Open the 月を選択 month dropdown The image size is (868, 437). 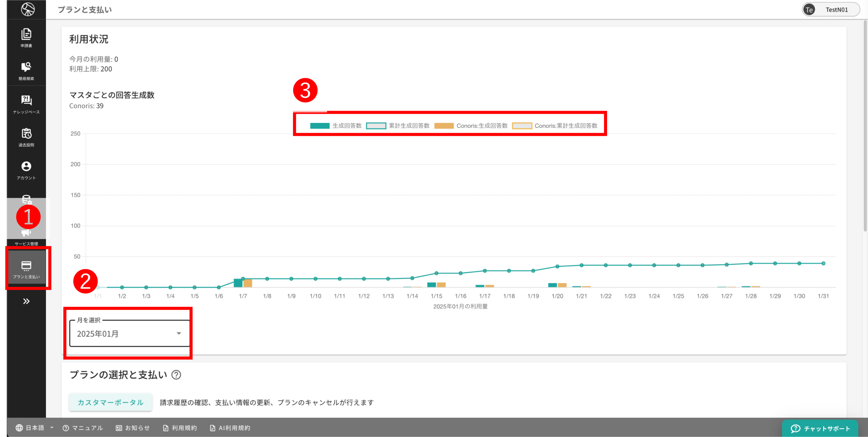pyautogui.click(x=129, y=333)
